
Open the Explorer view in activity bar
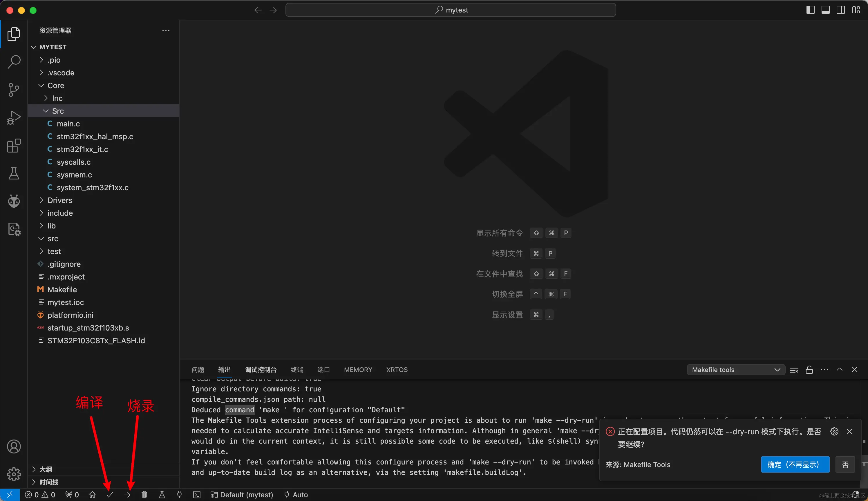[14, 34]
